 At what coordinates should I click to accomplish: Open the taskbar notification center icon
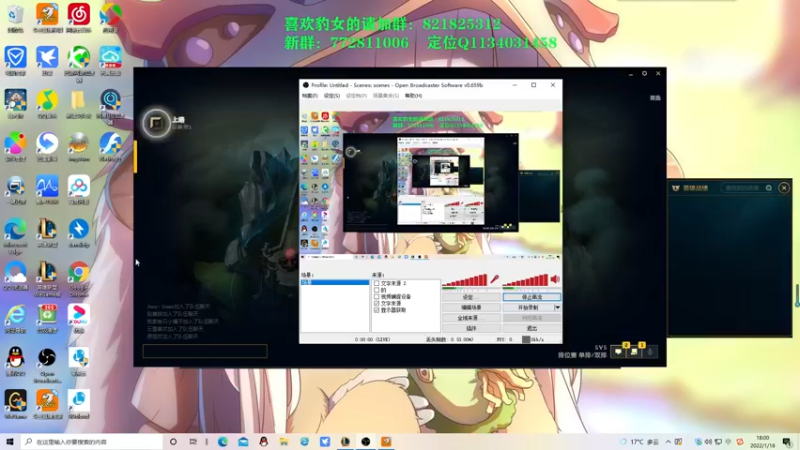[787, 441]
